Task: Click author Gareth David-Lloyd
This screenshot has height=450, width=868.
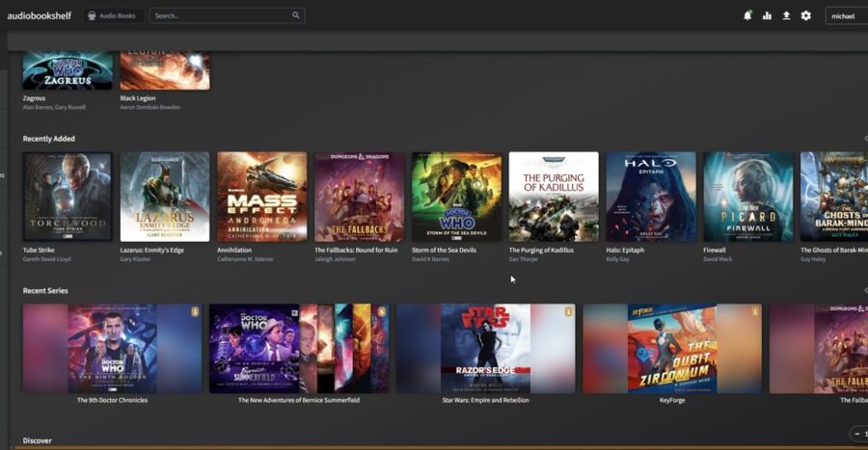Action: click(x=46, y=259)
